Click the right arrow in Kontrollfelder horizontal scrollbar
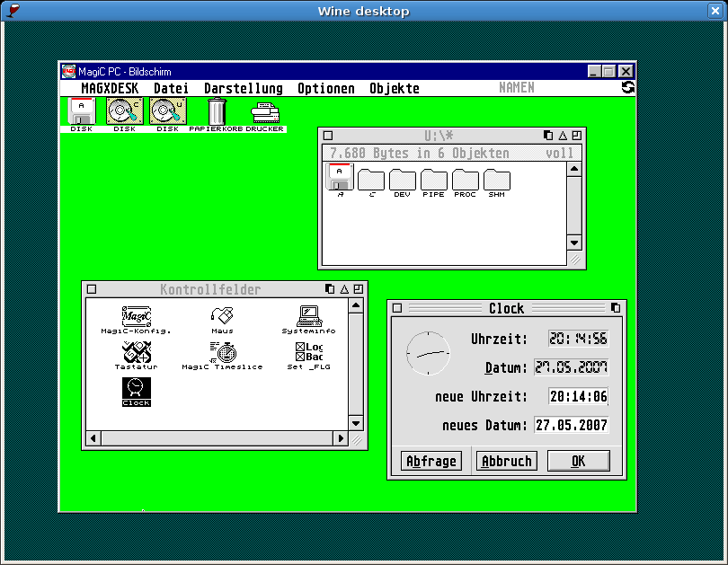 (342, 438)
